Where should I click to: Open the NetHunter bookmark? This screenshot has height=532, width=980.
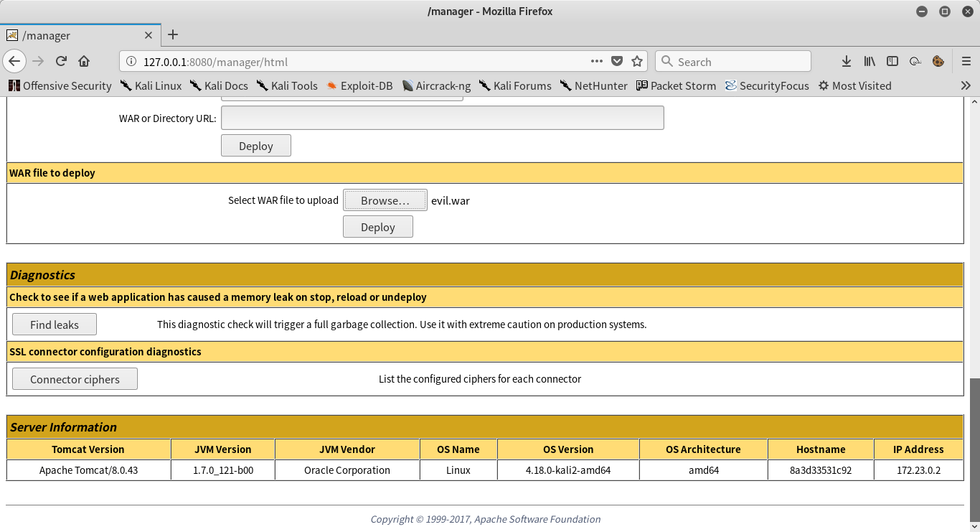(x=593, y=85)
